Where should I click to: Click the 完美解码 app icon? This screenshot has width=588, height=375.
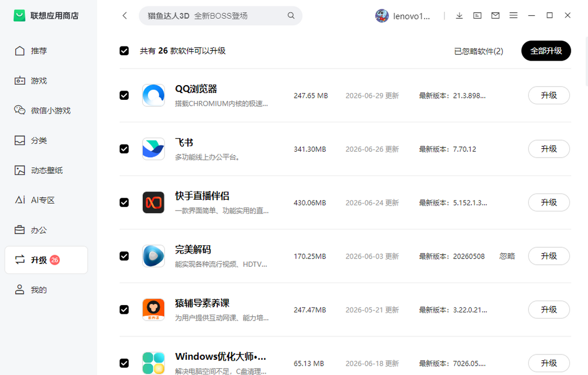coord(153,256)
